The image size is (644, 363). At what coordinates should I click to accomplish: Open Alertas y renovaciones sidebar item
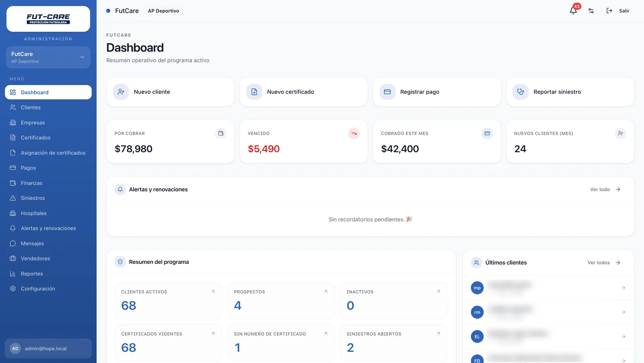(x=48, y=228)
